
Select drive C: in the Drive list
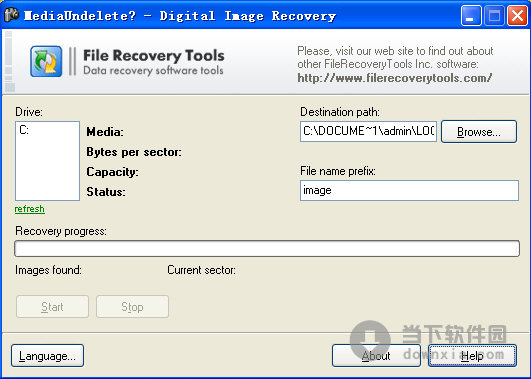coord(24,130)
